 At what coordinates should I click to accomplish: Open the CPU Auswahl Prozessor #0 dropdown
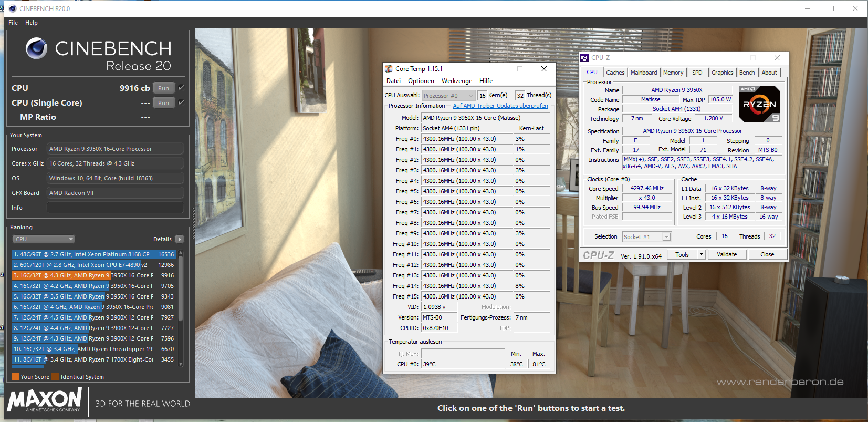448,96
